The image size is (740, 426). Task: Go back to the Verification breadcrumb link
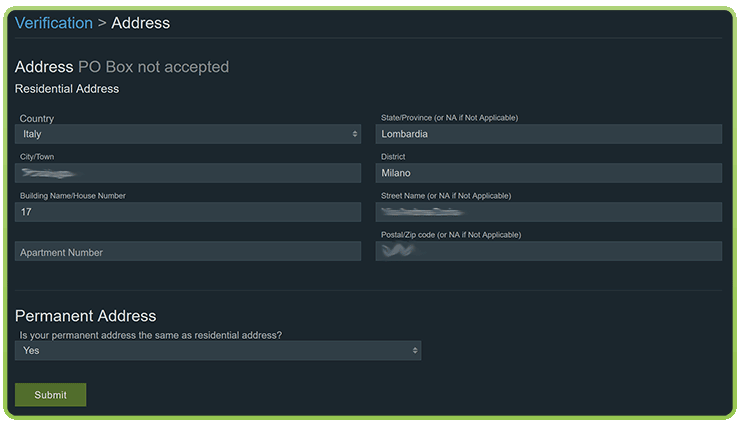click(54, 23)
